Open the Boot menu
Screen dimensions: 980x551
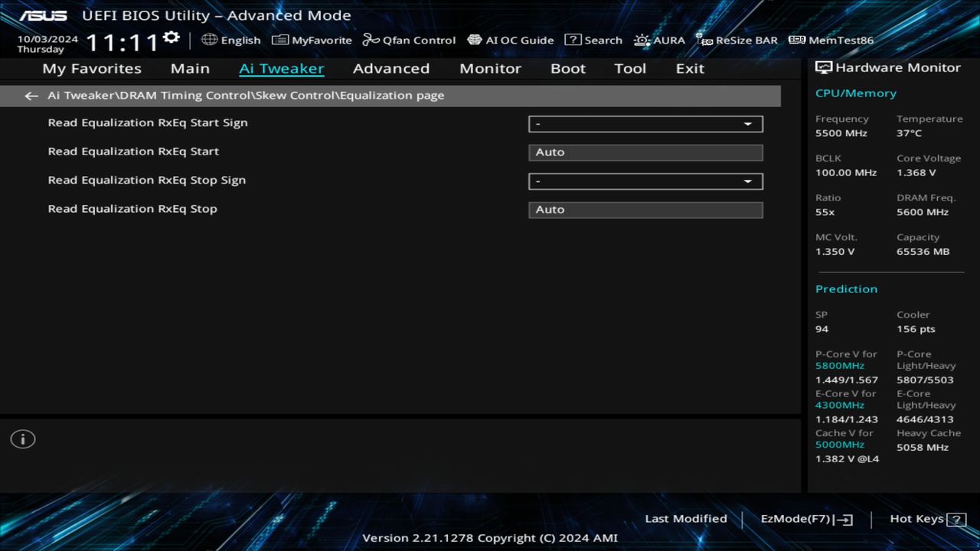[567, 68]
